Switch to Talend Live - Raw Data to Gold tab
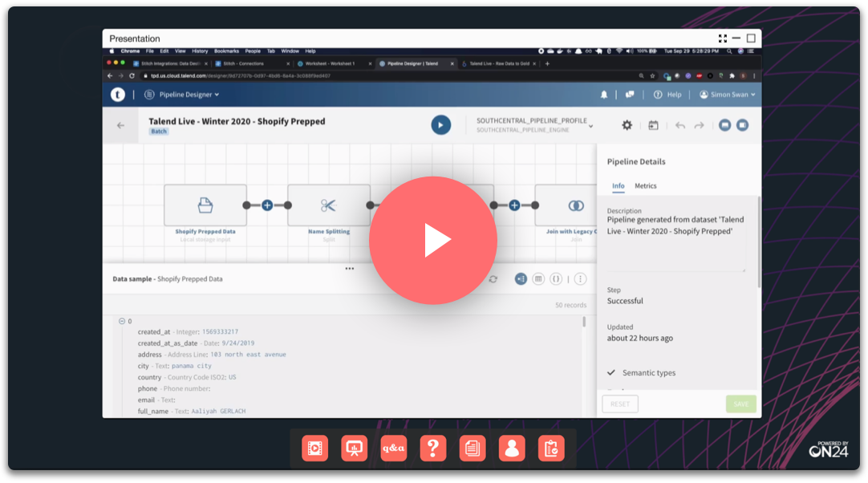 498,63
